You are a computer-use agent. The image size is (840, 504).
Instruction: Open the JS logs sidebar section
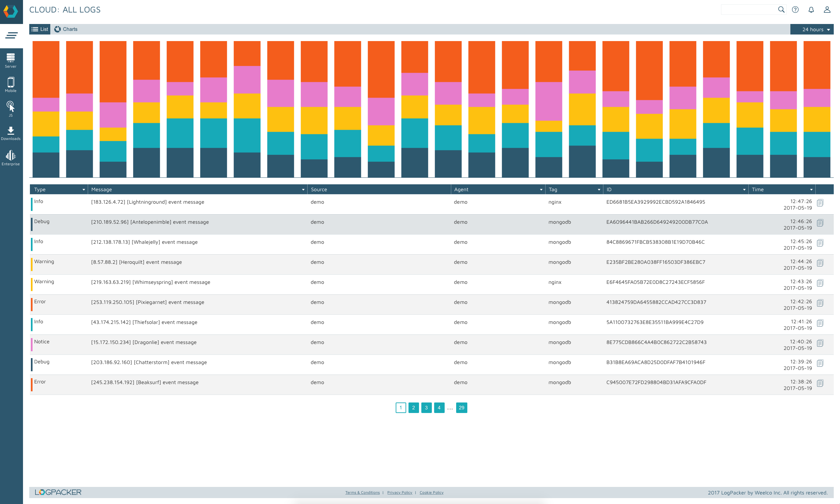point(11,108)
